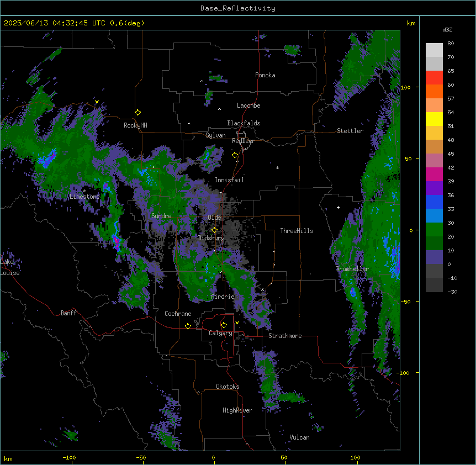Click the Banff label

(68, 313)
